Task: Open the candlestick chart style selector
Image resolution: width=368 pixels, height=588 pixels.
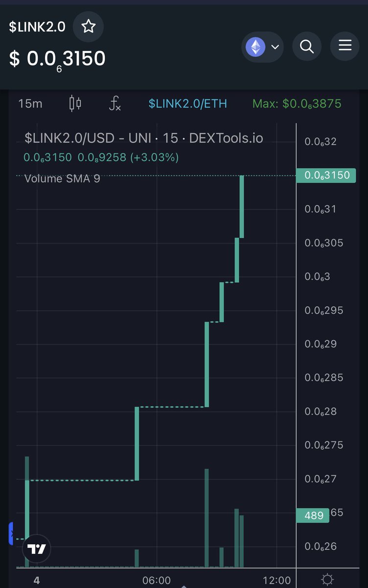Action: [x=75, y=103]
